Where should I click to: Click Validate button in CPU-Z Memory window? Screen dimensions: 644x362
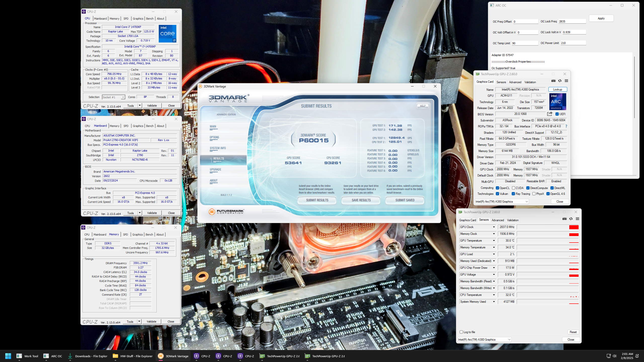point(151,322)
